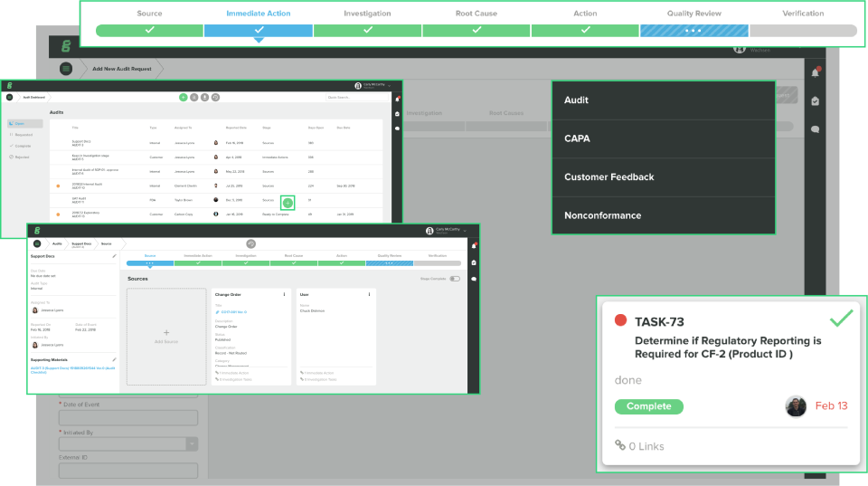Select Nonconformance from the dark menu
Viewport: 868px width, 486px height.
click(x=664, y=215)
